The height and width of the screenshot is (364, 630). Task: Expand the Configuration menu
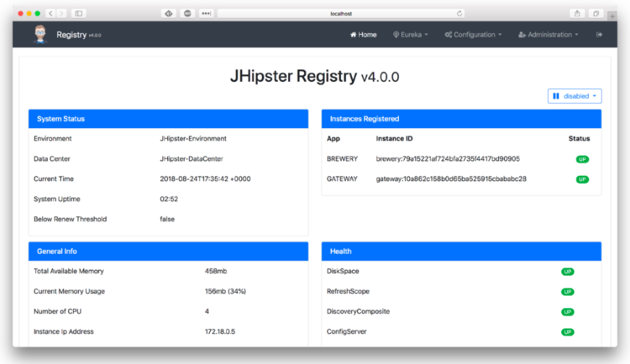473,35
